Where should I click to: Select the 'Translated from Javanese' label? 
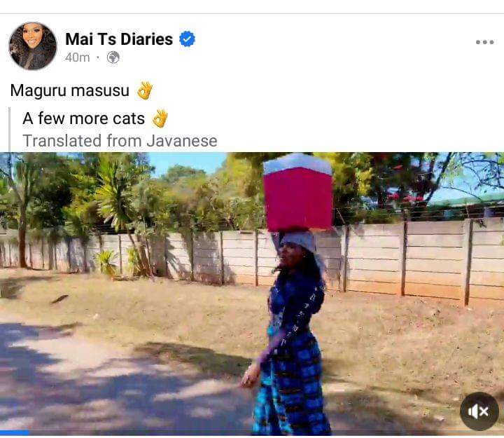[x=120, y=141]
